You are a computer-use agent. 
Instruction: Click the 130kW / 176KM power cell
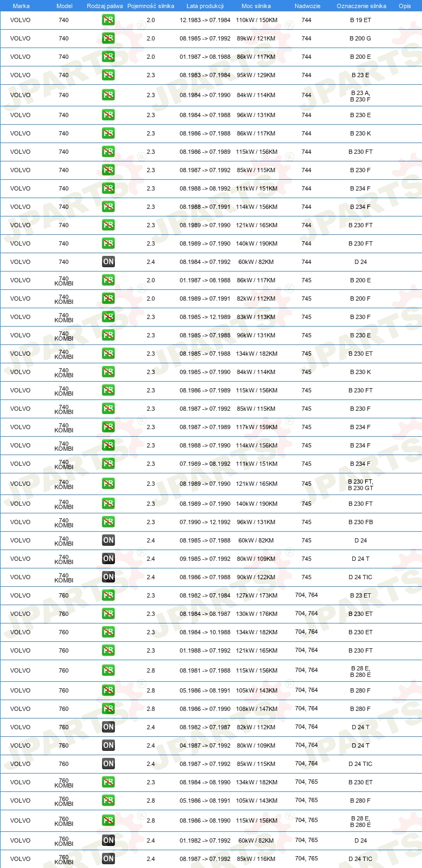point(256,614)
